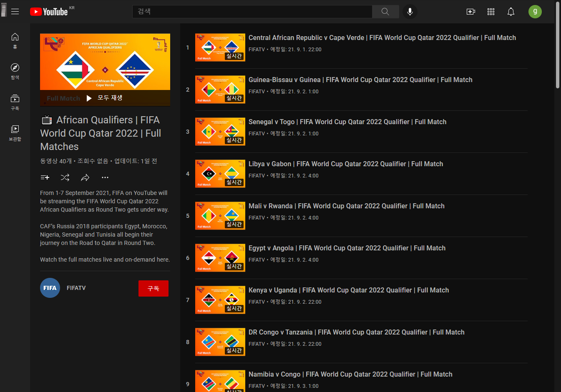561x392 pixels.
Task: Click the page vertical scrollbar
Action: tap(558, 45)
